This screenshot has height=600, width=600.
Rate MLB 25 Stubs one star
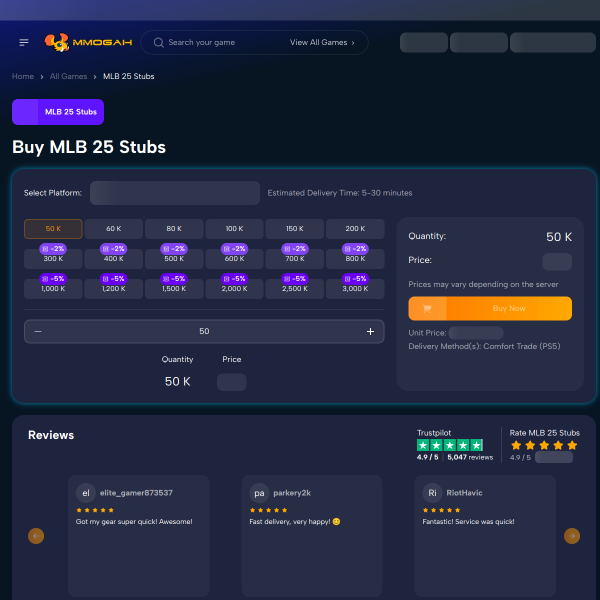click(x=516, y=445)
